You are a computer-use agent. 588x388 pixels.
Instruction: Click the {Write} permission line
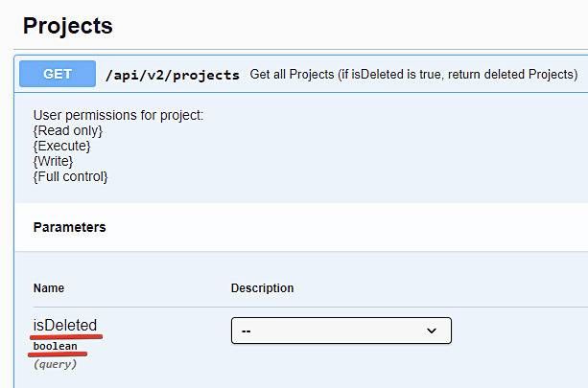[x=54, y=161]
